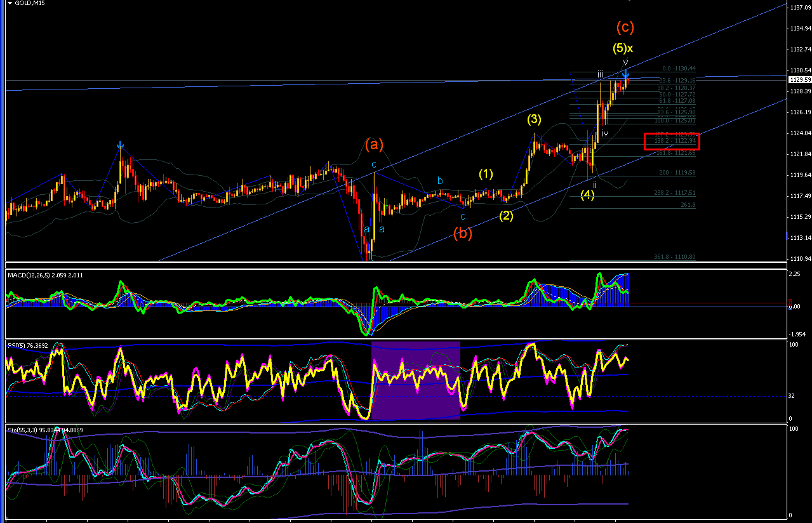Click the -1.954 MACD scale value

click(x=797, y=334)
